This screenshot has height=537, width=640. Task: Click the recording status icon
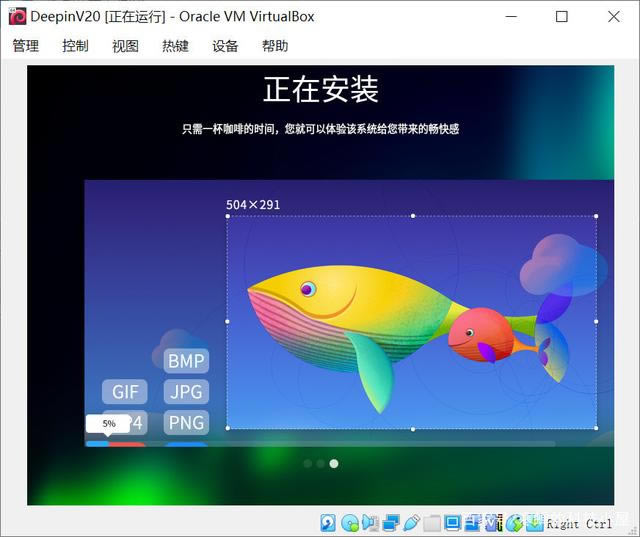click(473, 523)
